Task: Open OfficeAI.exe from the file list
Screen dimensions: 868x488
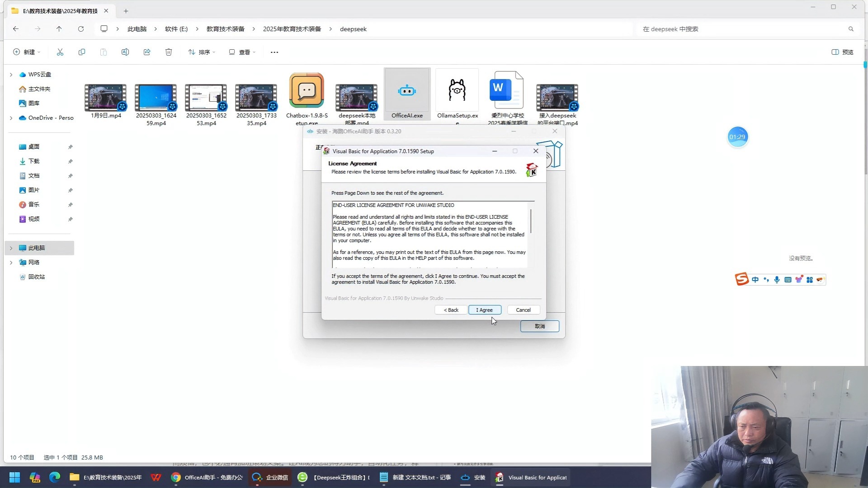Action: click(x=406, y=90)
